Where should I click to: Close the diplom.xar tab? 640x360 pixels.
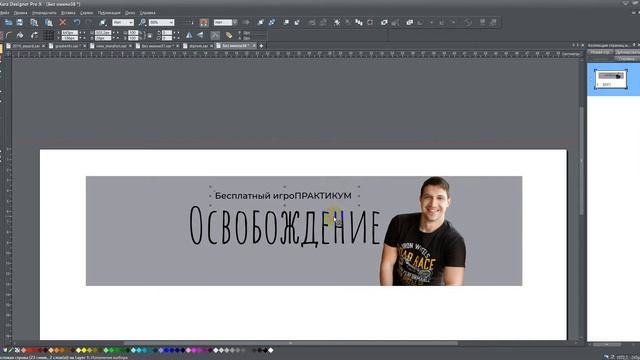click(x=211, y=46)
